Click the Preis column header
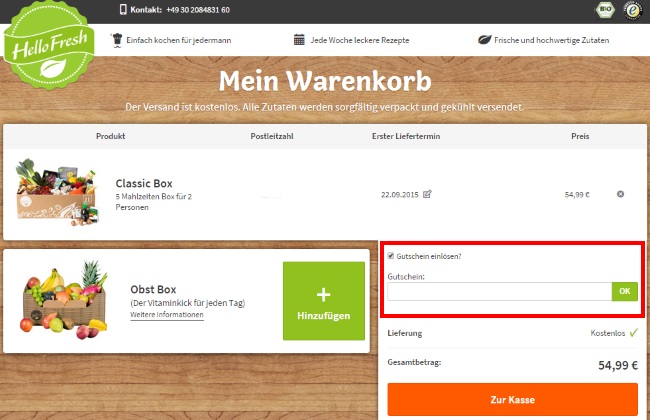 pyautogui.click(x=580, y=136)
